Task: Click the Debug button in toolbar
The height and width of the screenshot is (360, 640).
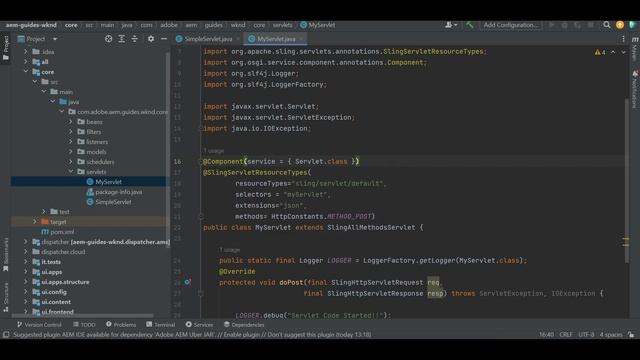Action: [564, 25]
